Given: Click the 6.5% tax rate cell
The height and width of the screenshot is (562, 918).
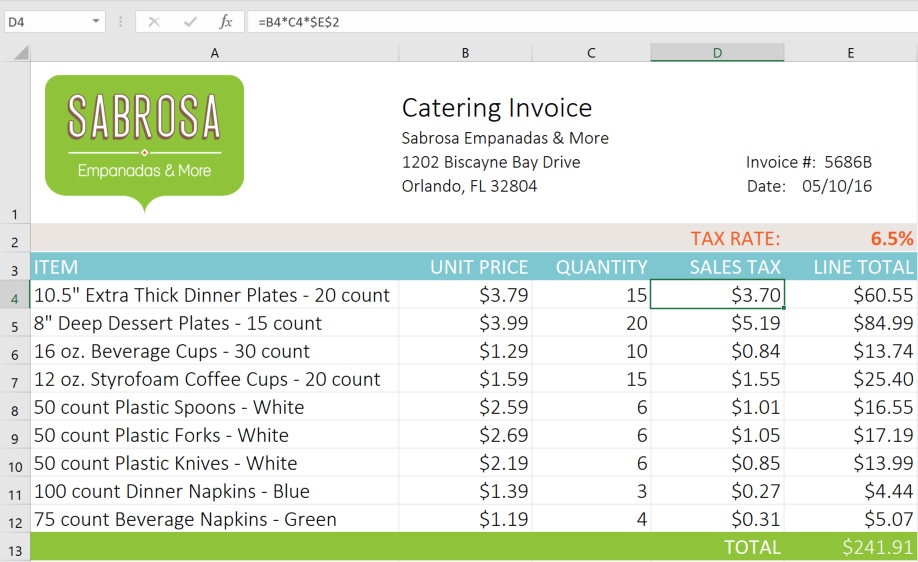Looking at the screenshot, I should (x=851, y=239).
